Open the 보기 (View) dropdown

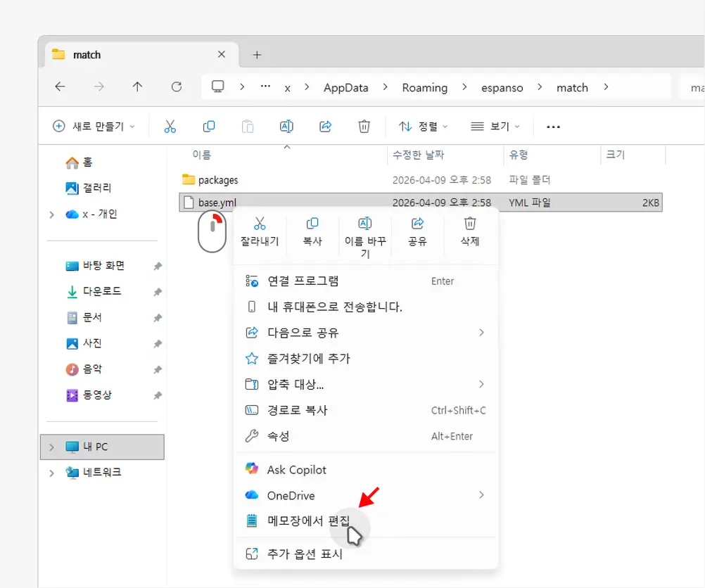pos(496,126)
